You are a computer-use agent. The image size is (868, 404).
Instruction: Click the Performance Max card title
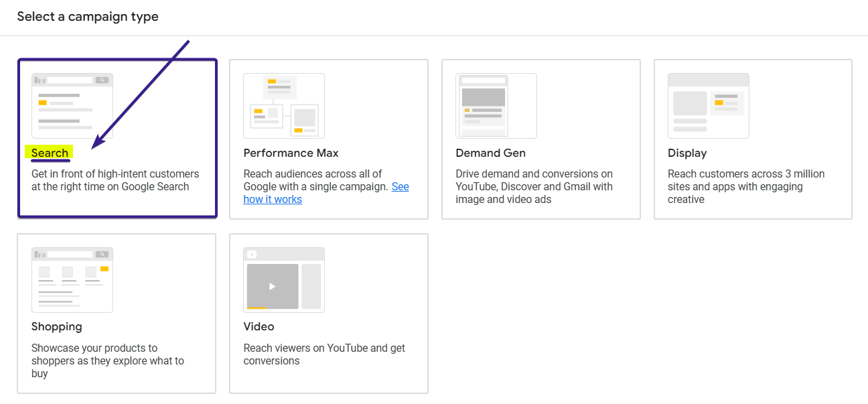[x=291, y=153]
